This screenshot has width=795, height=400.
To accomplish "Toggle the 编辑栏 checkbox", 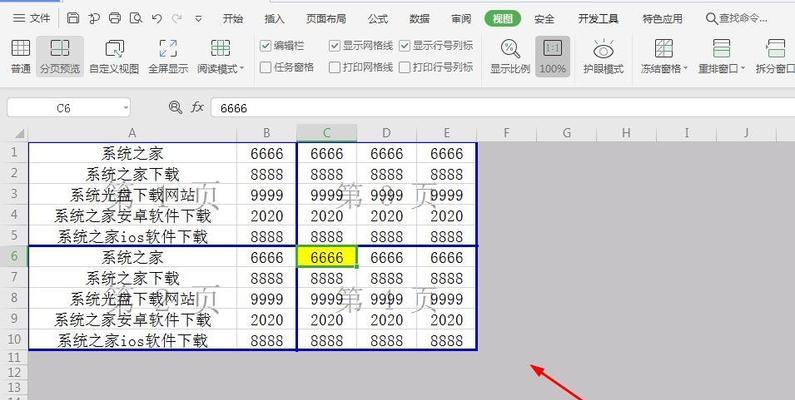I will (x=265, y=46).
